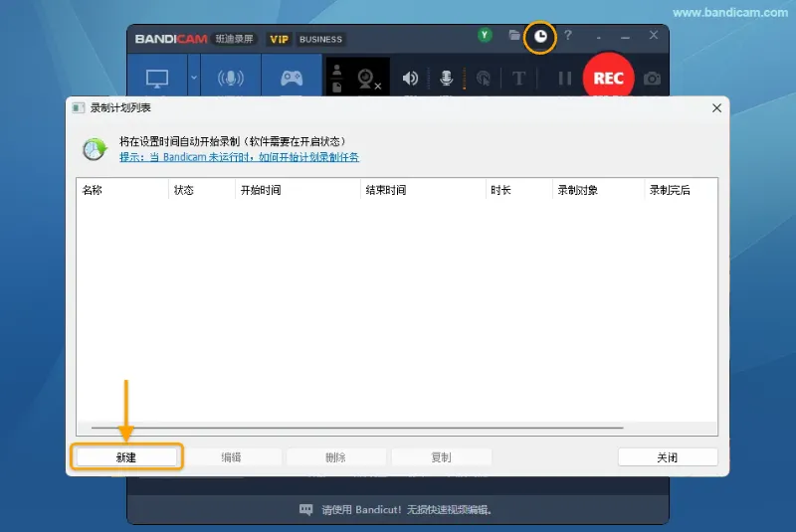Minimize the Bandicam main window
The width and height of the screenshot is (796, 532).
click(x=626, y=37)
